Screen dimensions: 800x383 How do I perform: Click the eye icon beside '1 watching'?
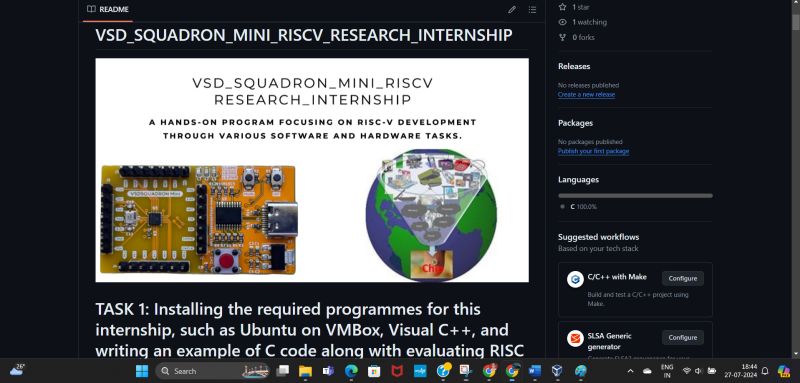pyautogui.click(x=562, y=22)
